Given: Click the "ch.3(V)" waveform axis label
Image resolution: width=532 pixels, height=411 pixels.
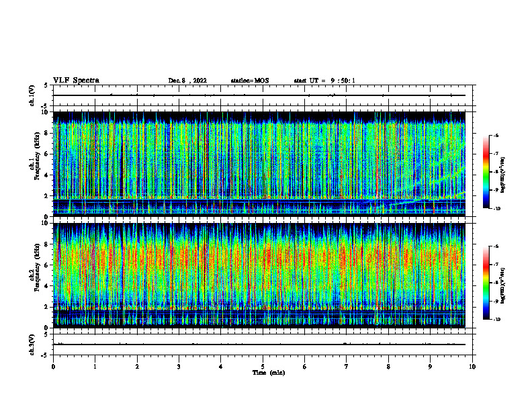Looking at the screenshot, I should point(32,345).
